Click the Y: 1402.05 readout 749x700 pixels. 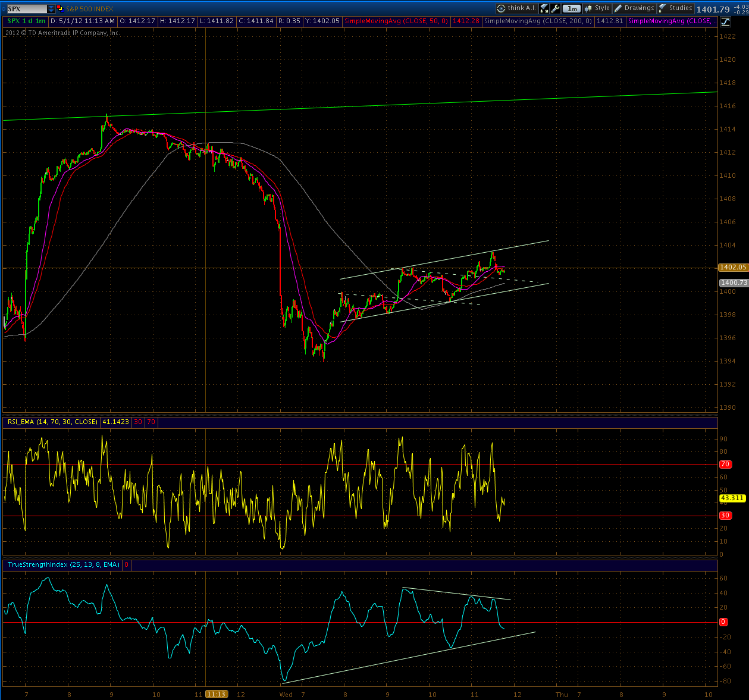click(322, 21)
